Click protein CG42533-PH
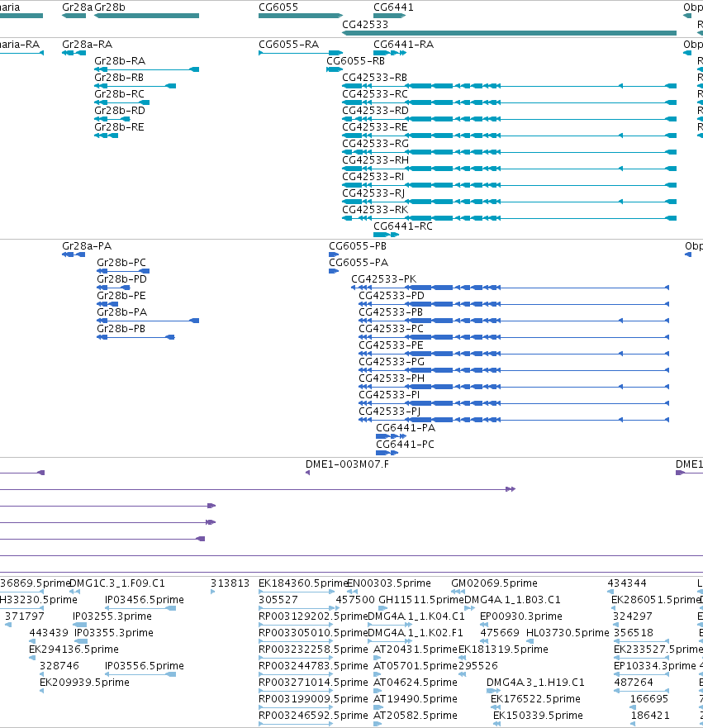This screenshot has height=728, width=703. [514, 387]
